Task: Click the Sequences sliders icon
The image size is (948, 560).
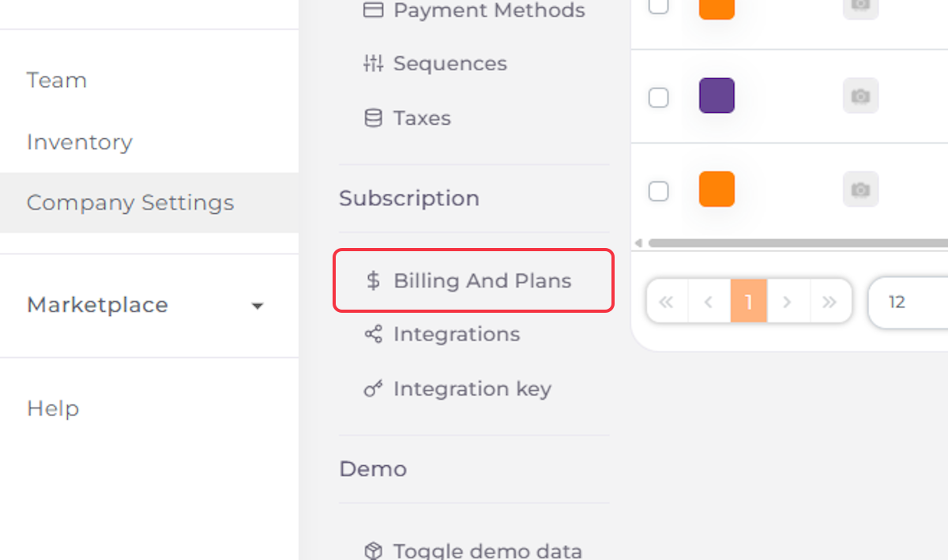Action: point(373,63)
